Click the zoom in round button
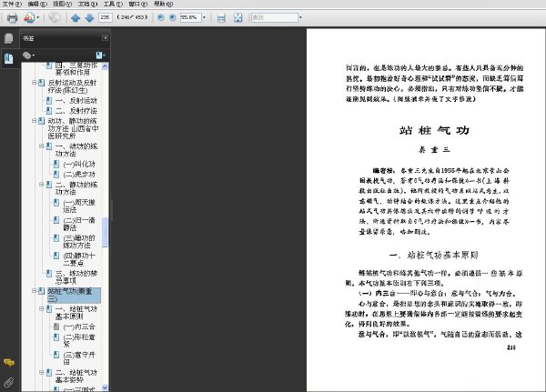 pos(172,17)
